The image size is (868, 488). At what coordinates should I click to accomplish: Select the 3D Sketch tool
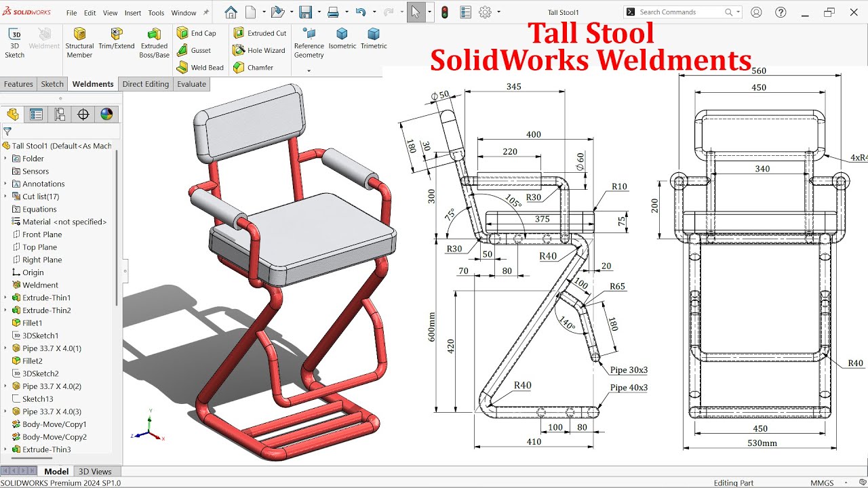pos(14,43)
